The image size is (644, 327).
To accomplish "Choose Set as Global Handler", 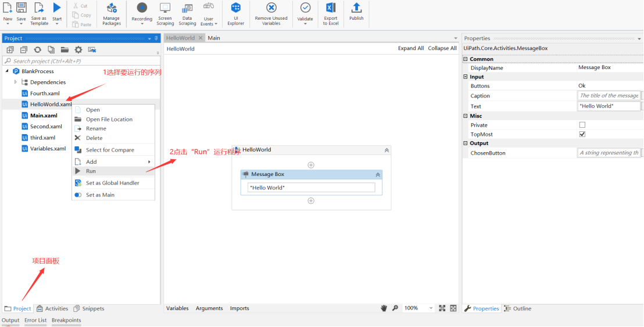I will click(113, 183).
